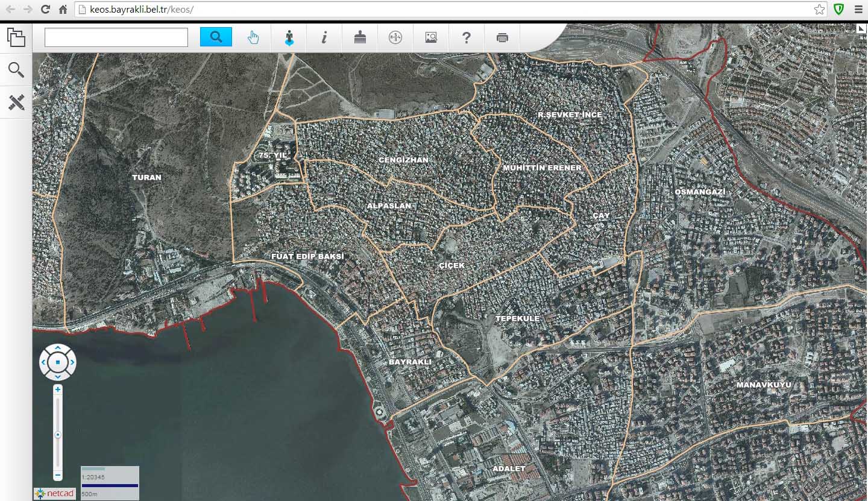868x501 pixels.
Task: Select the info query tool
Action: (324, 37)
